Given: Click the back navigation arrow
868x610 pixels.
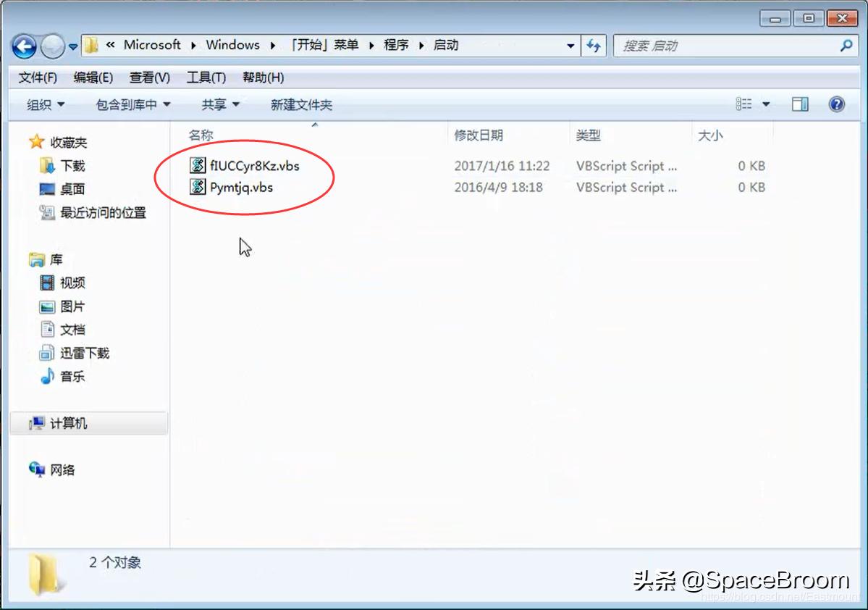Looking at the screenshot, I should [x=24, y=45].
